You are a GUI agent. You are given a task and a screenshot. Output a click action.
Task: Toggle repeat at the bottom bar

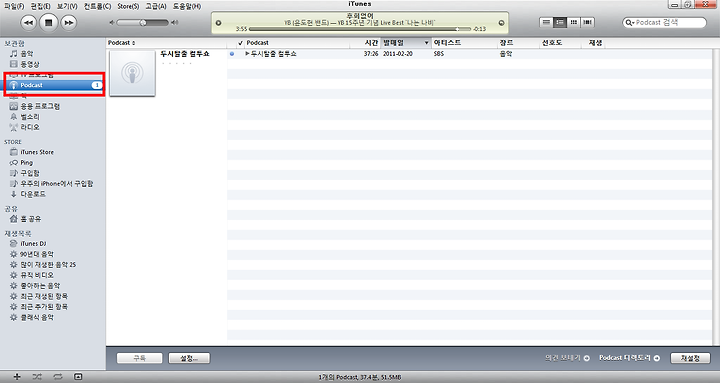click(57, 377)
